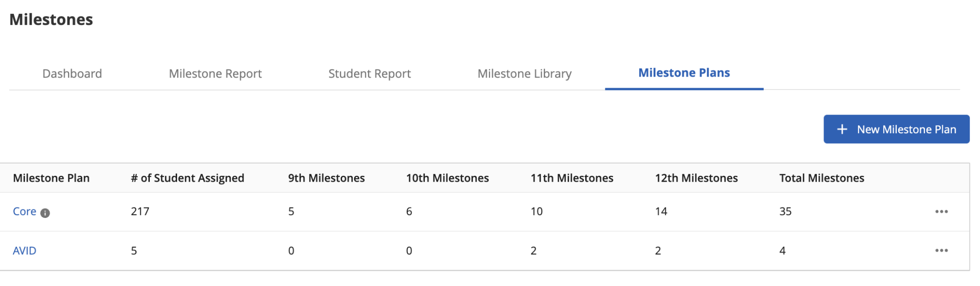Select Core's 11th milestones value 10
The image size is (980, 286).
tap(536, 211)
